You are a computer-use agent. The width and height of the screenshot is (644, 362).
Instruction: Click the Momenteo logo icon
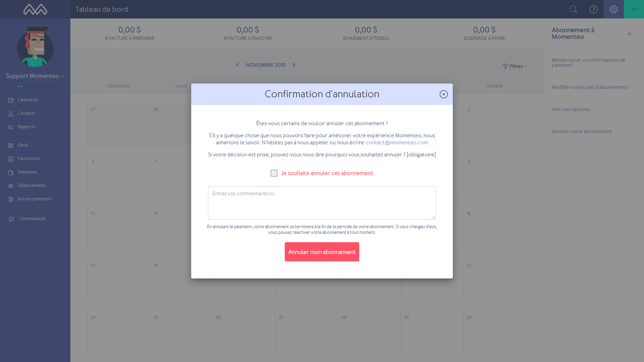pos(35,9)
